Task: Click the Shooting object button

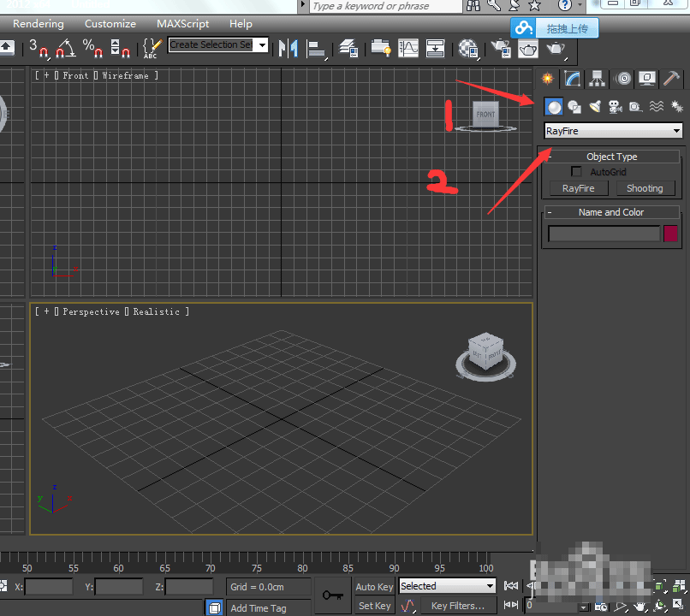Action: (x=645, y=188)
